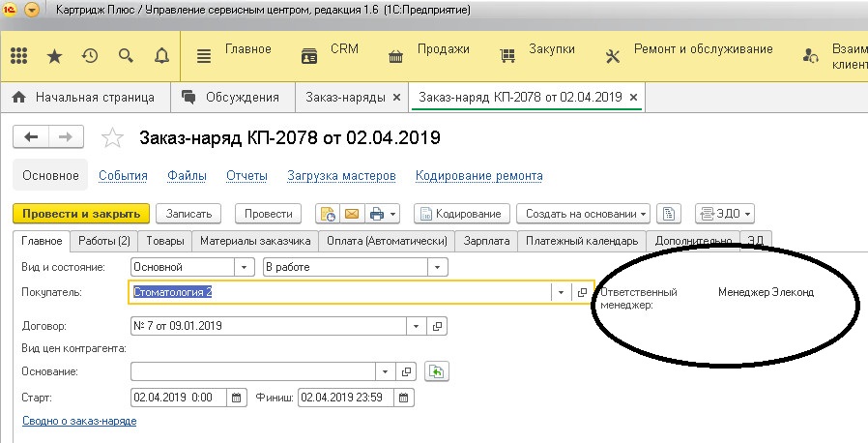Switch to the Зарплата tab
This screenshot has height=443, width=868.
pyautogui.click(x=486, y=241)
